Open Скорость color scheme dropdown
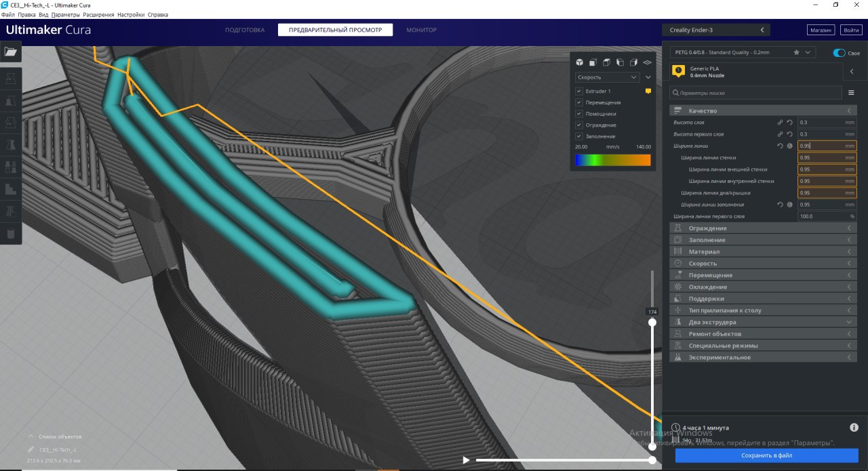This screenshot has width=868, height=471. 606,77
